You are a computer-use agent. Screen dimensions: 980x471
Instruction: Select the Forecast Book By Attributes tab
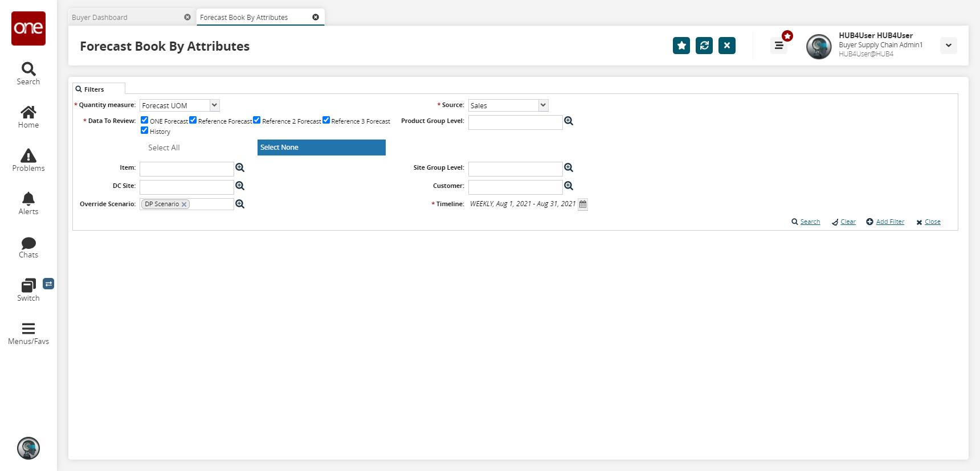point(260,17)
